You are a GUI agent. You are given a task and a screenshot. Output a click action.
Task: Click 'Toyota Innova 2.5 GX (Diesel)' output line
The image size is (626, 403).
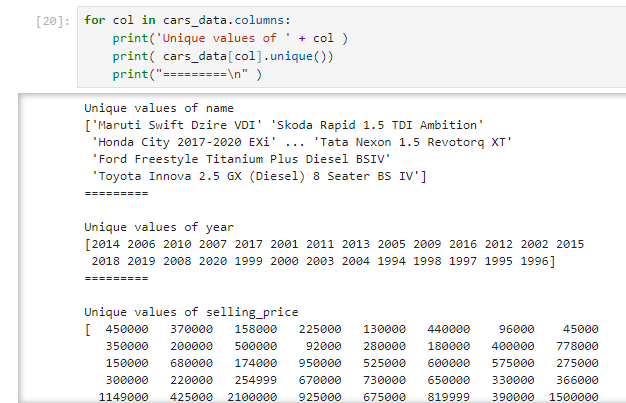200,177
